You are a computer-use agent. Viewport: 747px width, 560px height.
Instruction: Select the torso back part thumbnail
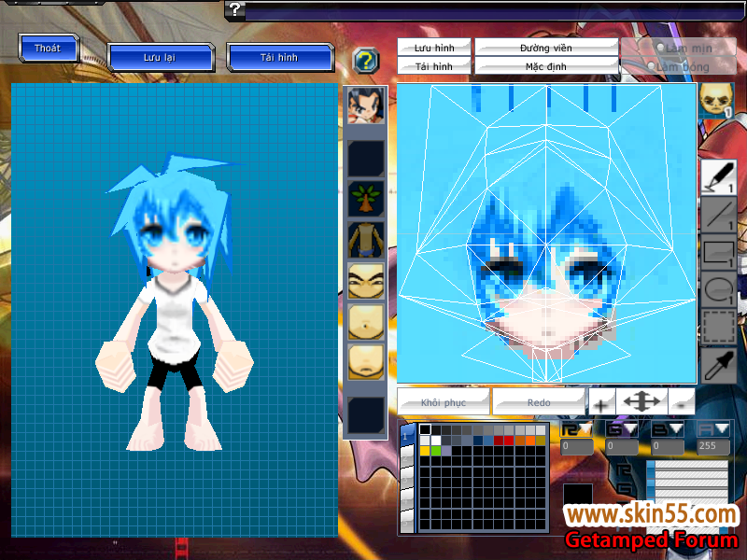tap(365, 240)
